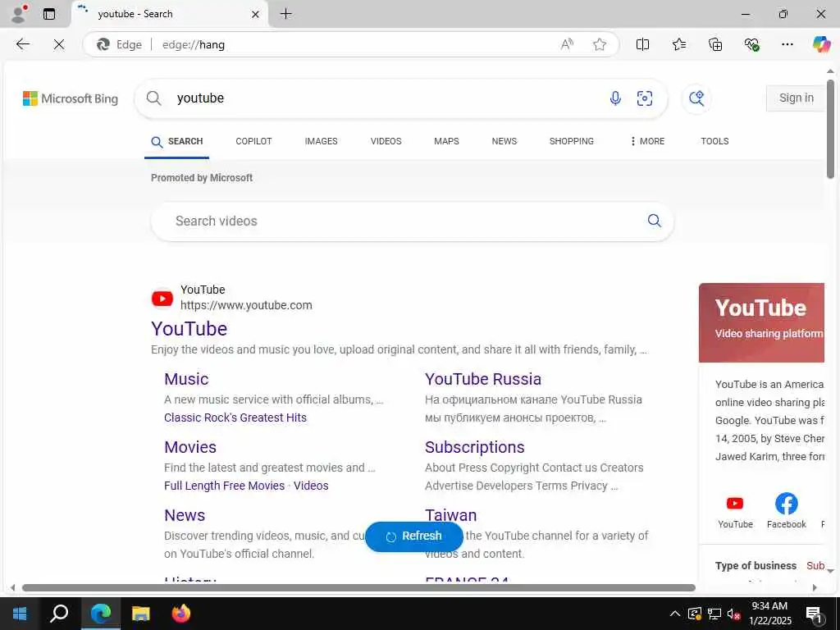Click the network tray icon
Viewport: 840px width, 630px height.
(x=714, y=614)
